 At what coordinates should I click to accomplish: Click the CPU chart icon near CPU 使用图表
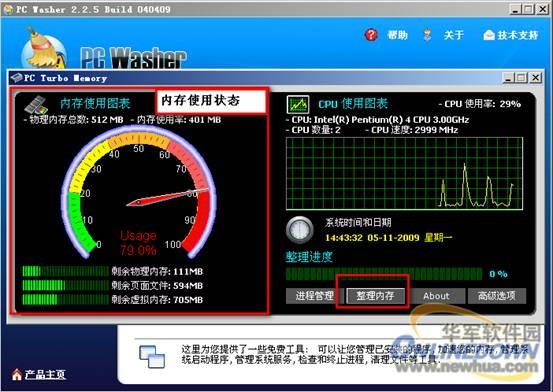pos(298,104)
